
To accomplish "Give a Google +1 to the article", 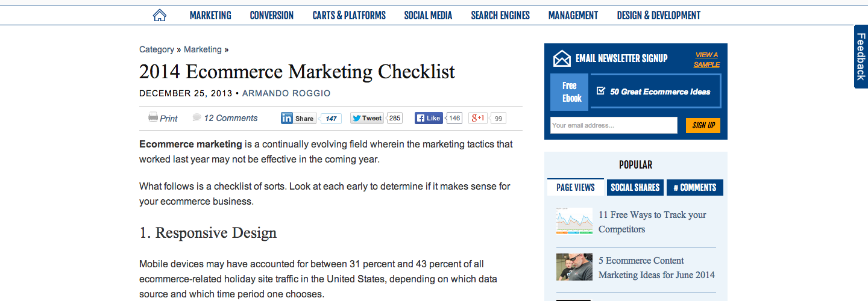I will click(x=478, y=118).
